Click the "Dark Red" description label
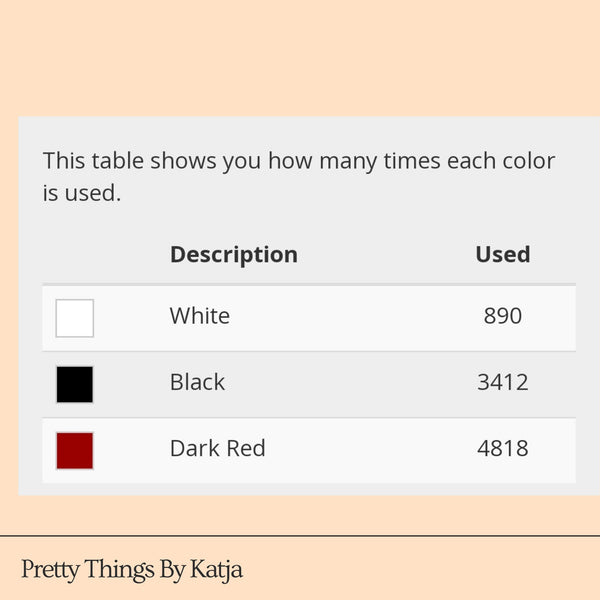 [x=217, y=448]
